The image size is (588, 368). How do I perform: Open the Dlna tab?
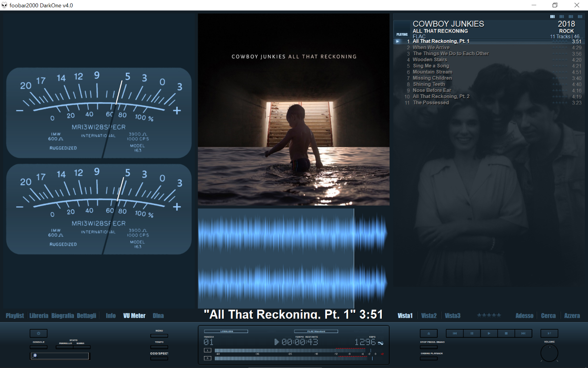[158, 316]
